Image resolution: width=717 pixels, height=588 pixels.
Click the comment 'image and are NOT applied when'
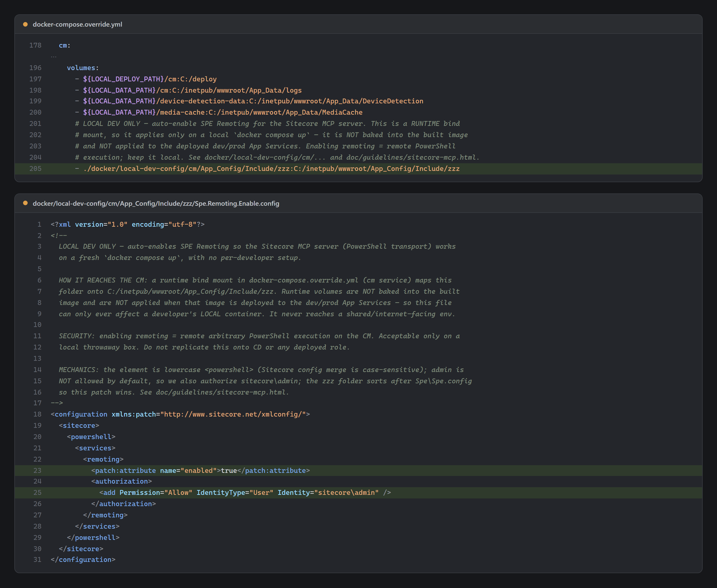pos(255,303)
